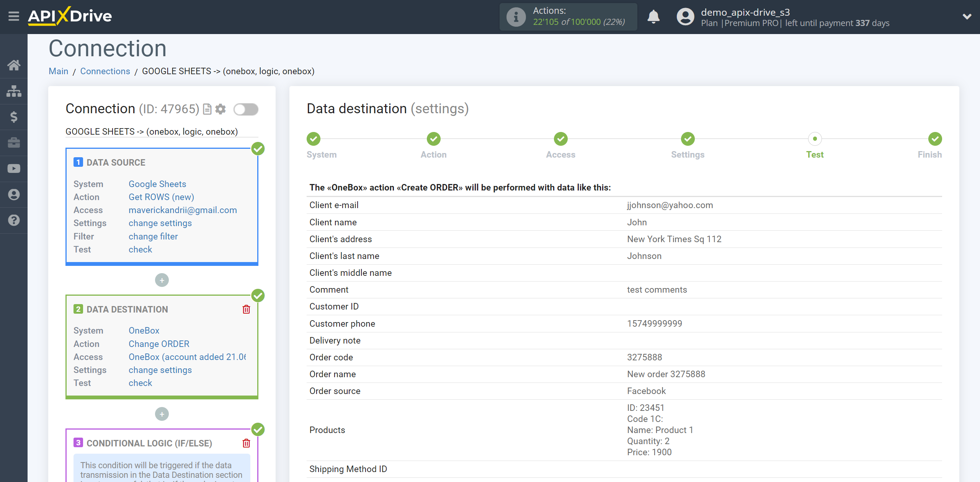
Task: Click the New York Times Sq 112 value
Action: 674,239
